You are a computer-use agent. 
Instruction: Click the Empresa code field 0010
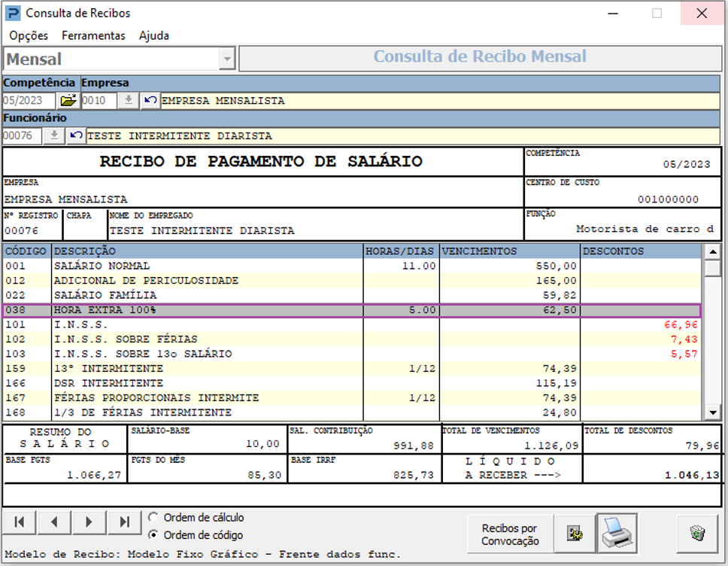(99, 100)
